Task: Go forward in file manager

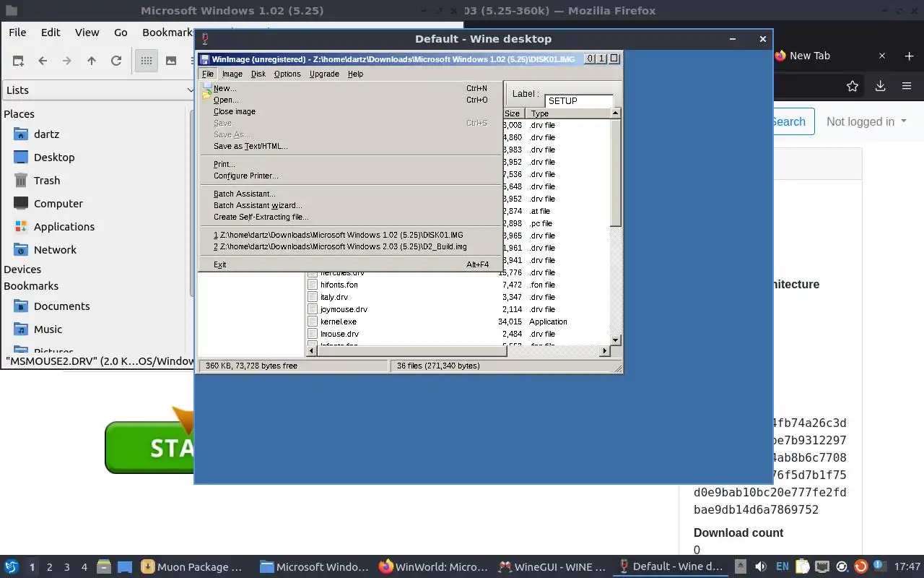Action: click(x=67, y=61)
